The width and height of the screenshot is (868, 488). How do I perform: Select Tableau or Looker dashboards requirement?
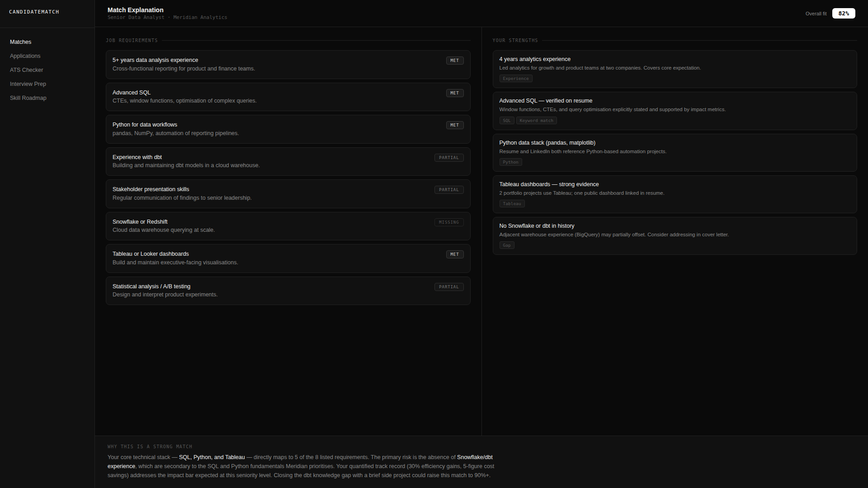(x=288, y=258)
